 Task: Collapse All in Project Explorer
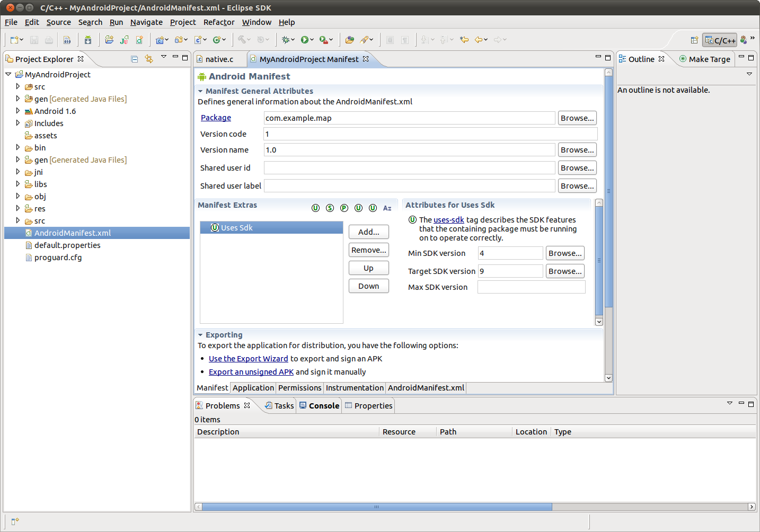click(x=135, y=59)
